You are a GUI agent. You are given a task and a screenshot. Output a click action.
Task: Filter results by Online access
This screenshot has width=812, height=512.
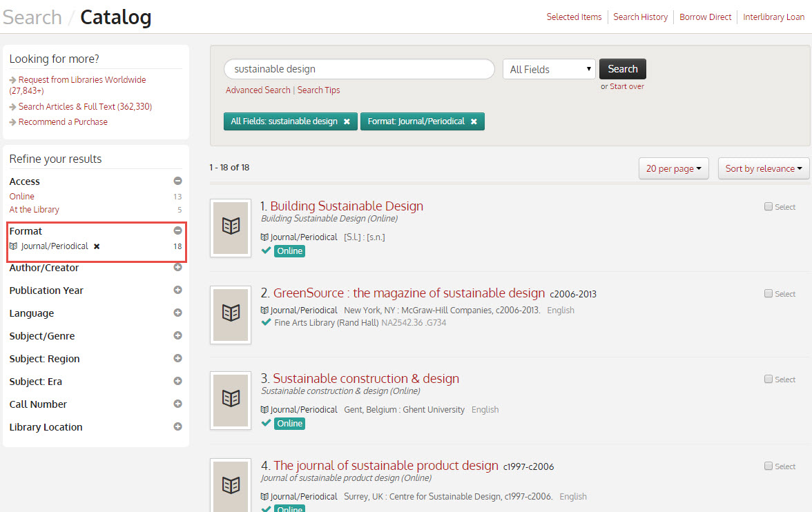pos(22,197)
